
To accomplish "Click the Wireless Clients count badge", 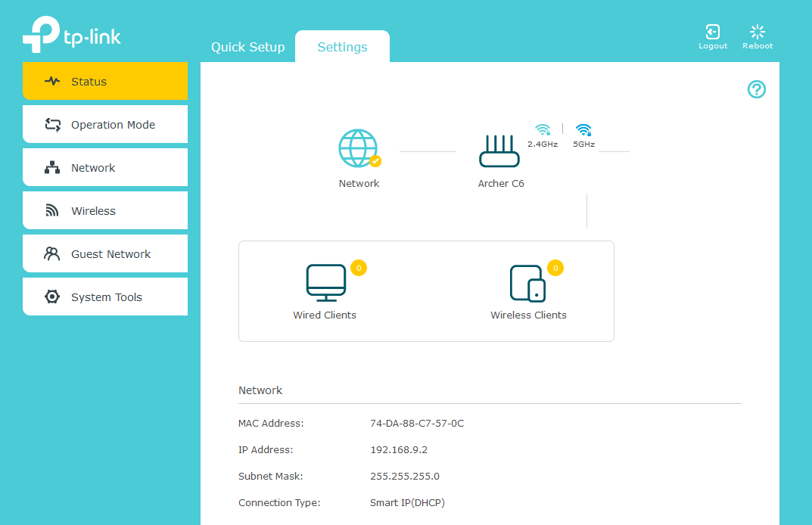I will (555, 268).
